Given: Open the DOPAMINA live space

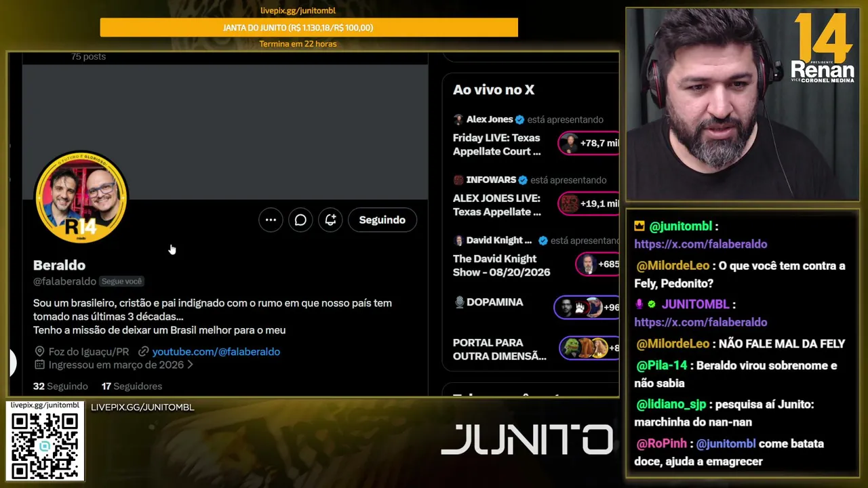Looking at the screenshot, I should pos(495,302).
